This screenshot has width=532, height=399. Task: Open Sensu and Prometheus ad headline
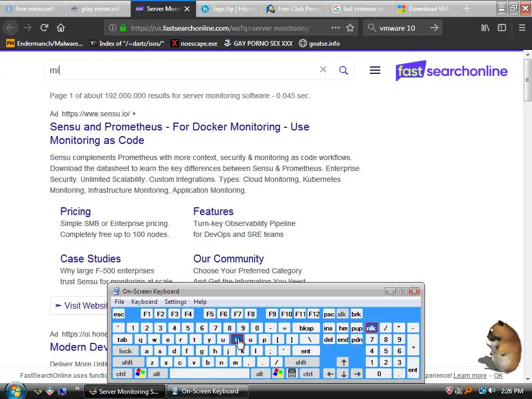click(179, 134)
